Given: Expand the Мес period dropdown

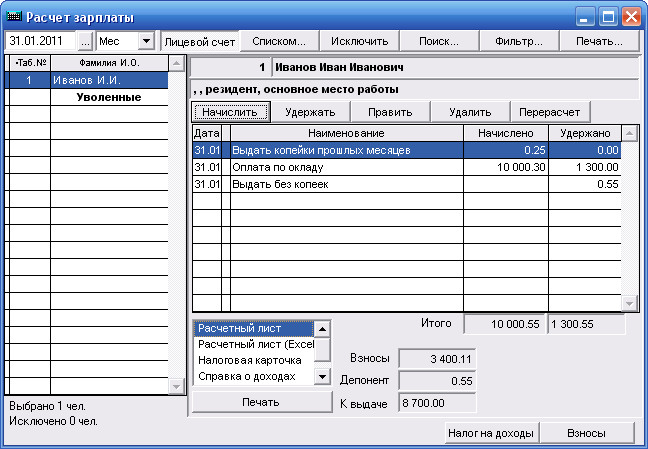Looking at the screenshot, I should [x=145, y=41].
